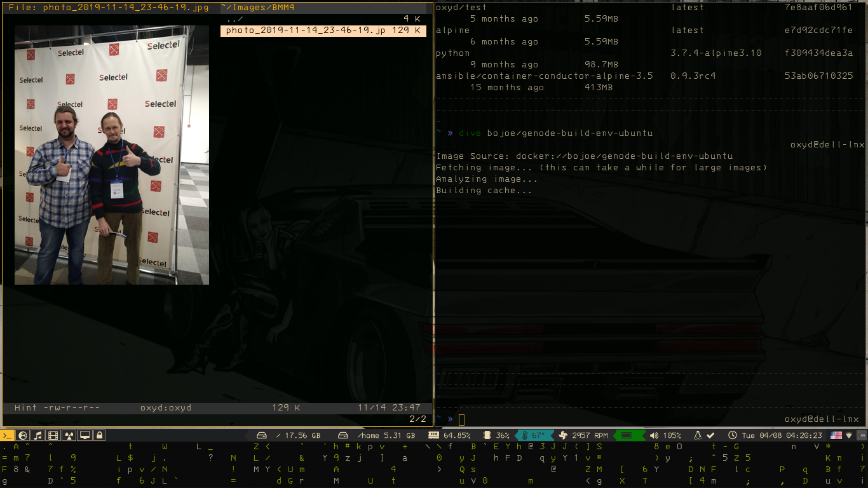Click the RAM memory usage icon
868x488 pixels.
point(435,435)
